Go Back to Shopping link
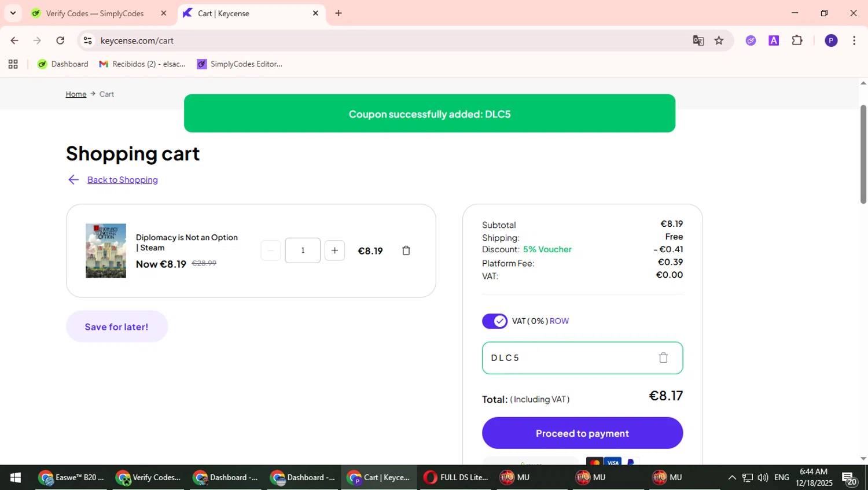The width and height of the screenshot is (868, 490). pos(123,180)
